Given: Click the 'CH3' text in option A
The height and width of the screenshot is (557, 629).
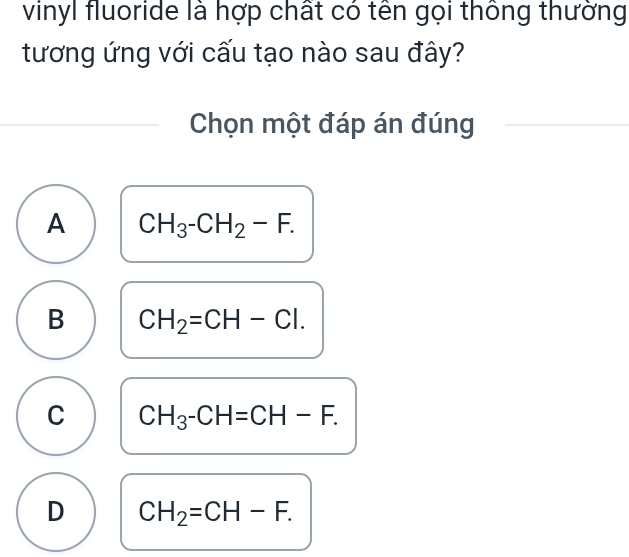Looking at the screenshot, I should point(160,225).
